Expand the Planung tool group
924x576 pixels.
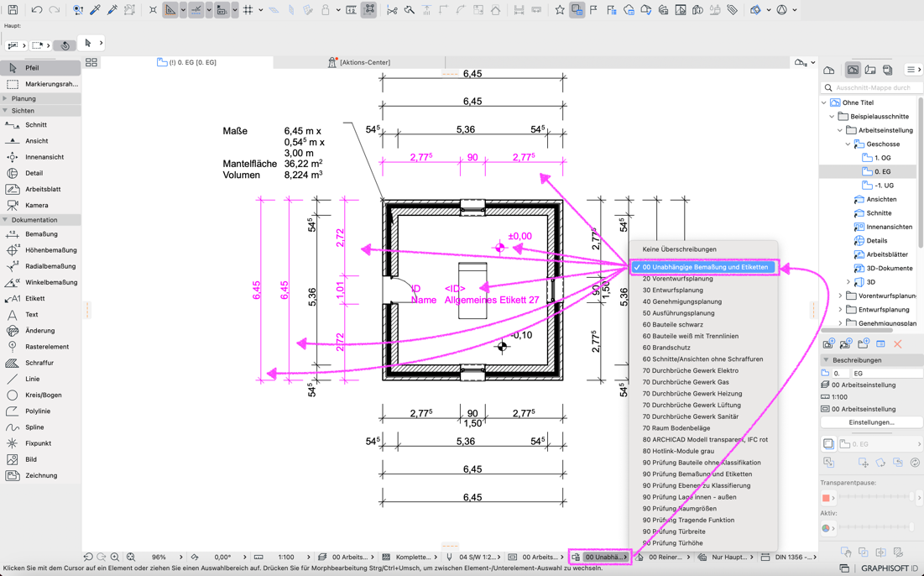click(5, 98)
